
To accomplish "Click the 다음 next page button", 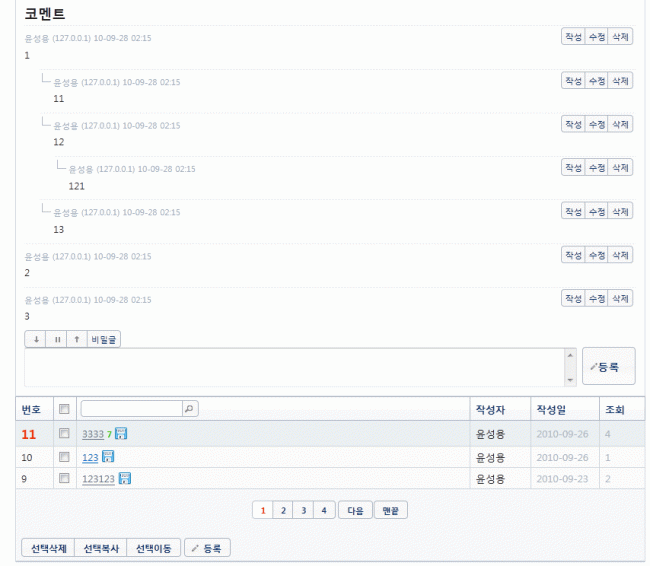I will click(355, 510).
